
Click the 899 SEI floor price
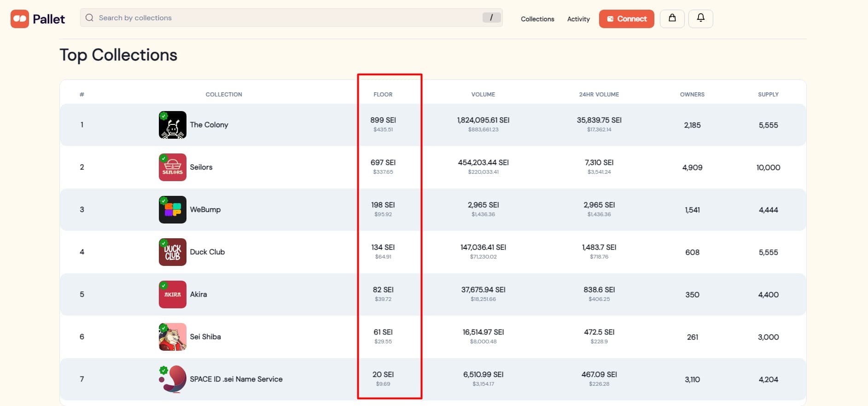[x=383, y=120]
